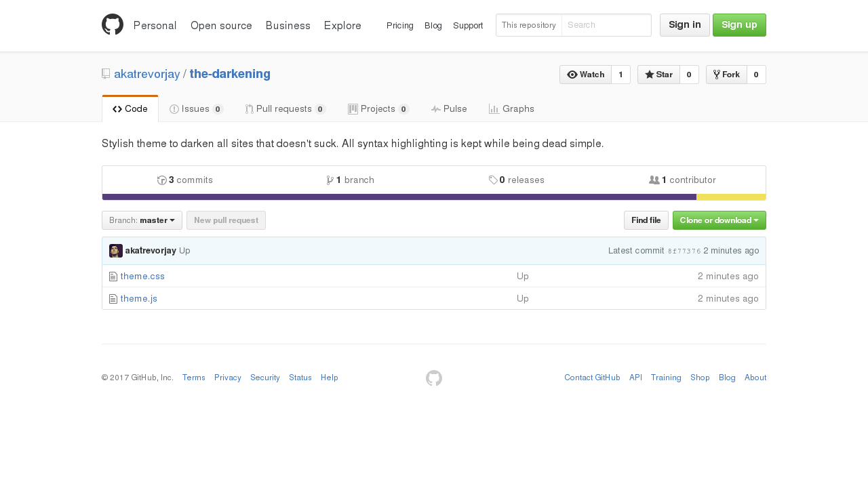Fork the repository

(x=726, y=75)
